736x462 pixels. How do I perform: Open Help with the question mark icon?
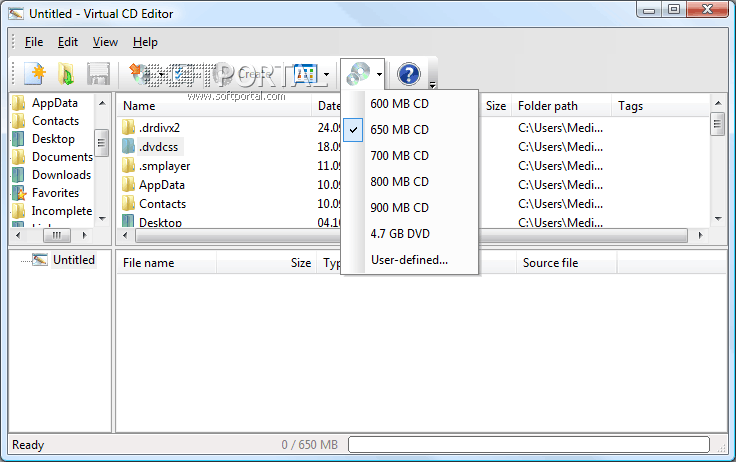(x=408, y=74)
